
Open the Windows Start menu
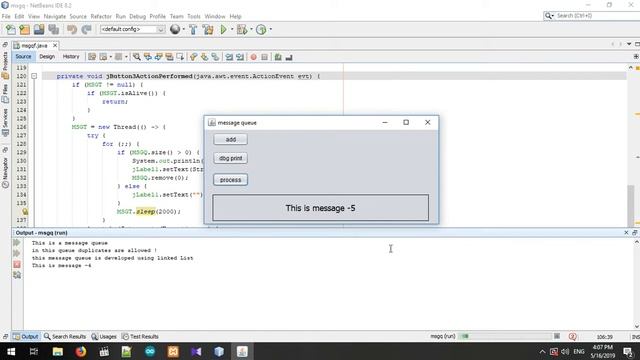11,351
